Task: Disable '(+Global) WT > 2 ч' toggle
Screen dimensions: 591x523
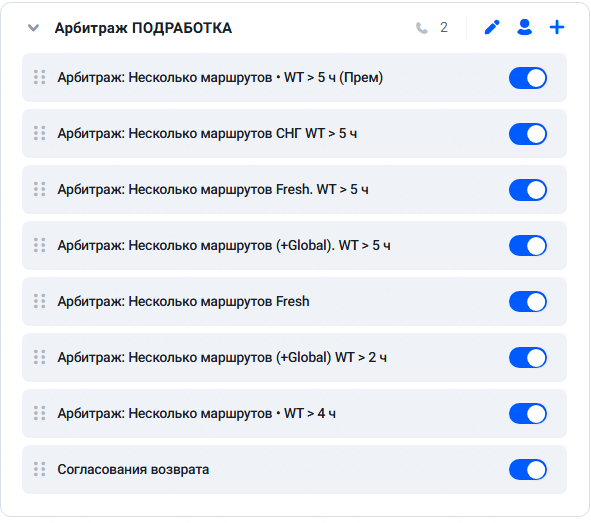Action: (x=528, y=358)
